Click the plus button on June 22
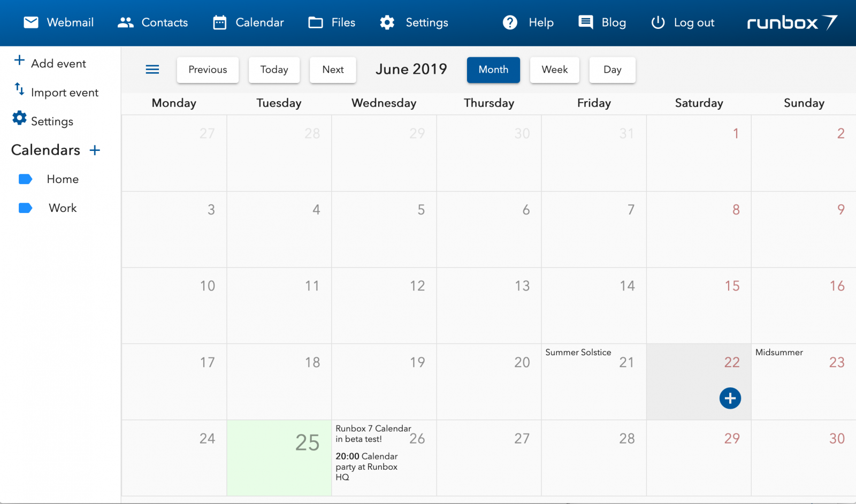 coord(730,398)
